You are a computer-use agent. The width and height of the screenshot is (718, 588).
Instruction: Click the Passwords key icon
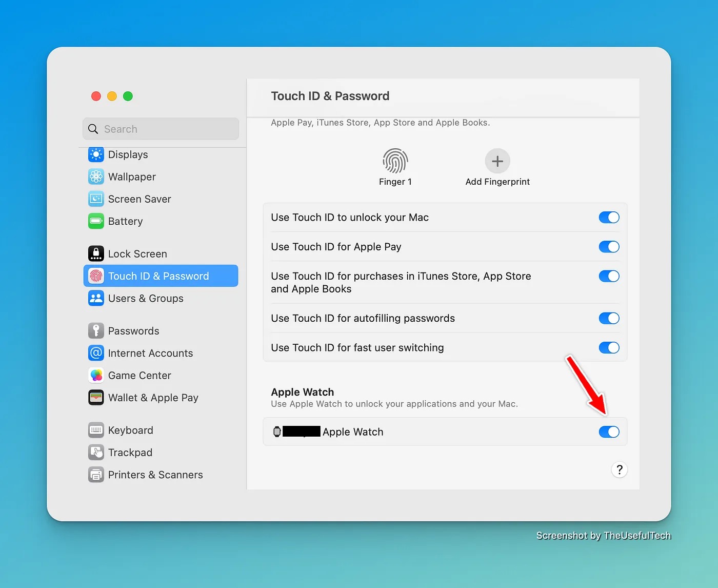pos(96,331)
